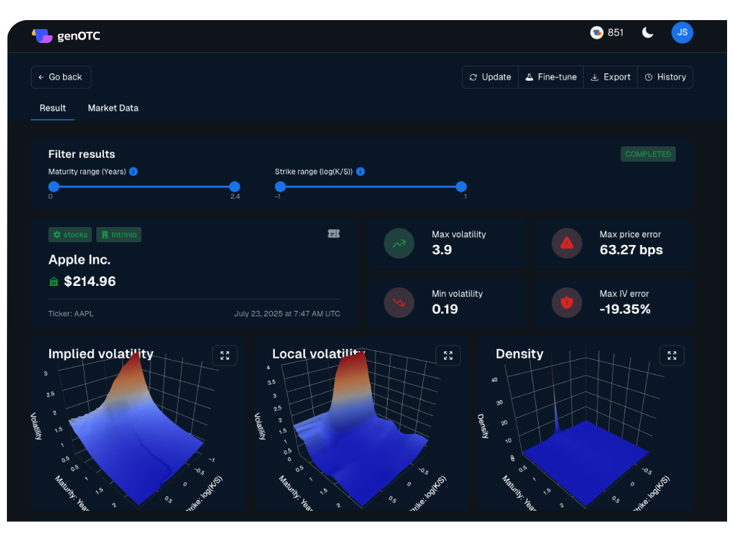Open the History panel

click(665, 78)
